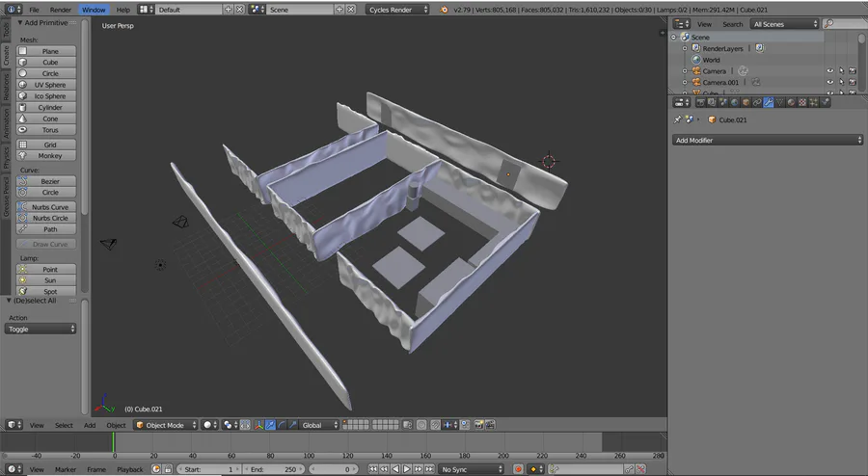Click the delete keyframes crossed key icon
Image resolution: width=868 pixels, height=476 pixels.
click(x=641, y=469)
